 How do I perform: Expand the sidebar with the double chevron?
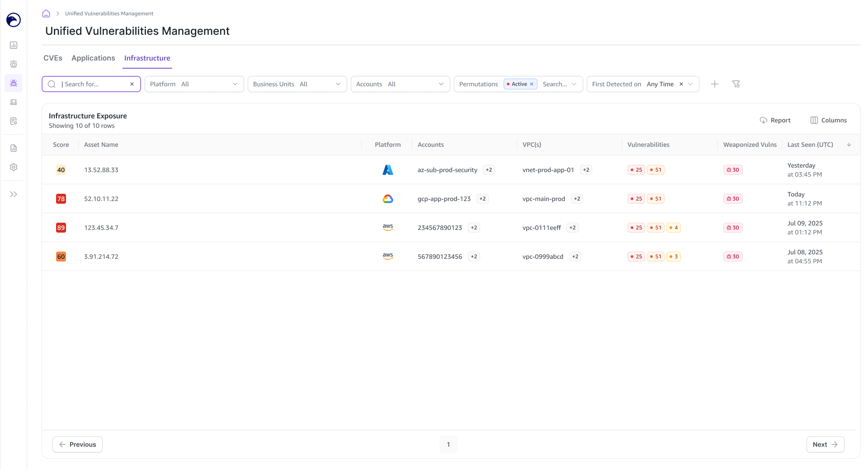(x=14, y=194)
